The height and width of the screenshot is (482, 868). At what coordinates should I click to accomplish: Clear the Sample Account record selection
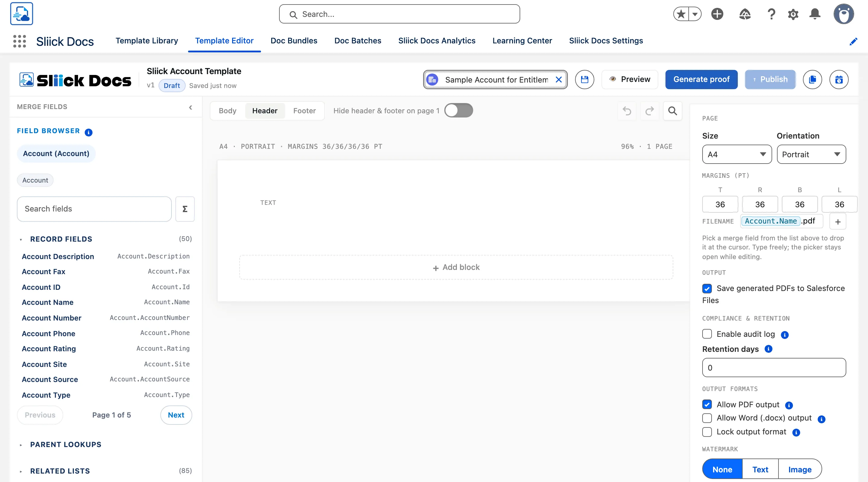[x=558, y=80]
